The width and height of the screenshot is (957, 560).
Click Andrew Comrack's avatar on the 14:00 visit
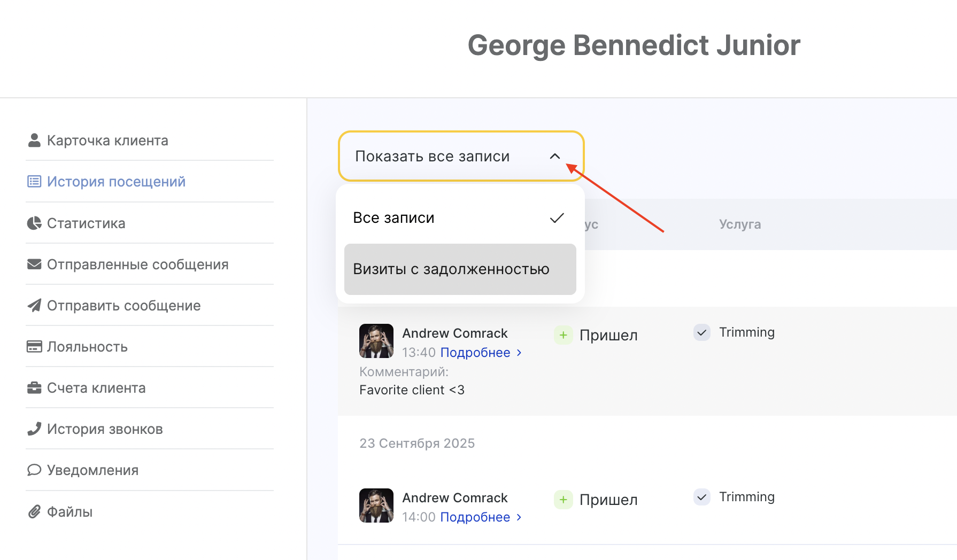pos(376,505)
